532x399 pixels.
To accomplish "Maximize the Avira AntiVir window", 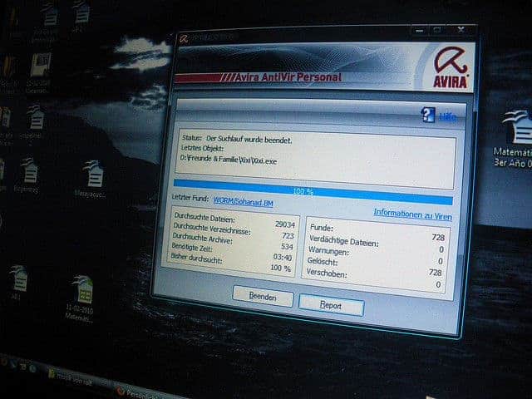I will tap(438, 30).
